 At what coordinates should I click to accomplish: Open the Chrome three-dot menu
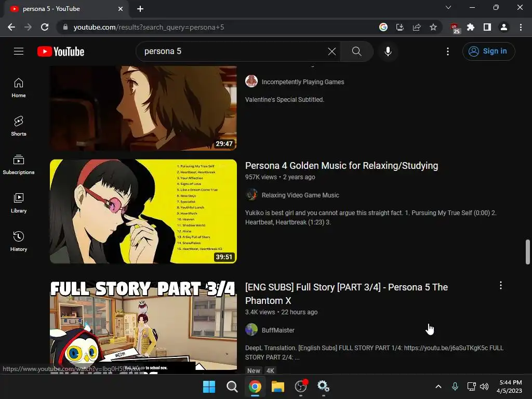pos(521,27)
